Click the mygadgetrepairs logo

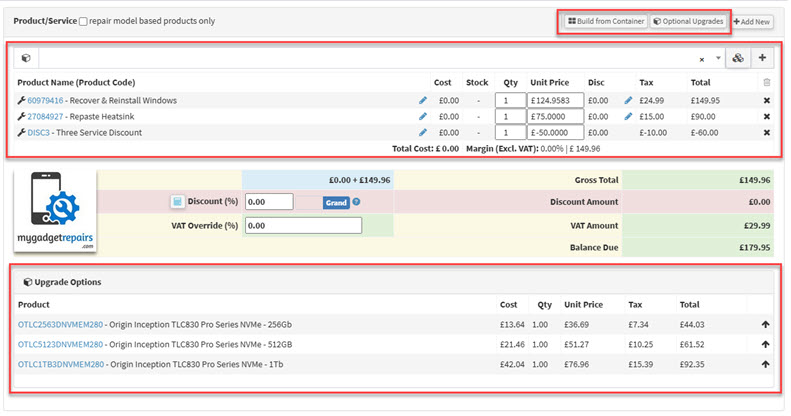(55, 211)
